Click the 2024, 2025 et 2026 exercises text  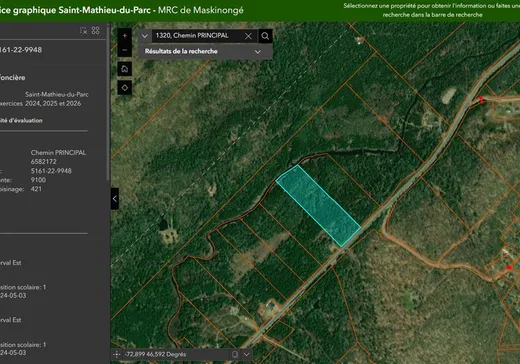point(53,103)
